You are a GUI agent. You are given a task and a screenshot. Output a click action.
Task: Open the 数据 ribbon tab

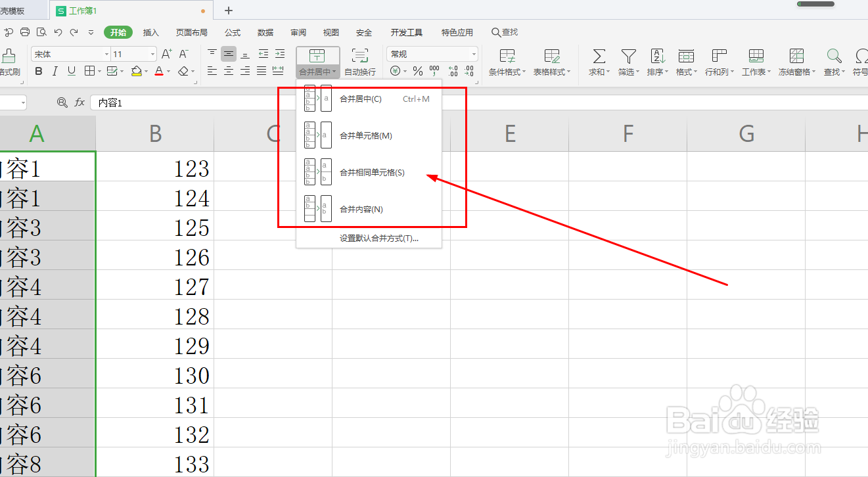pyautogui.click(x=265, y=32)
